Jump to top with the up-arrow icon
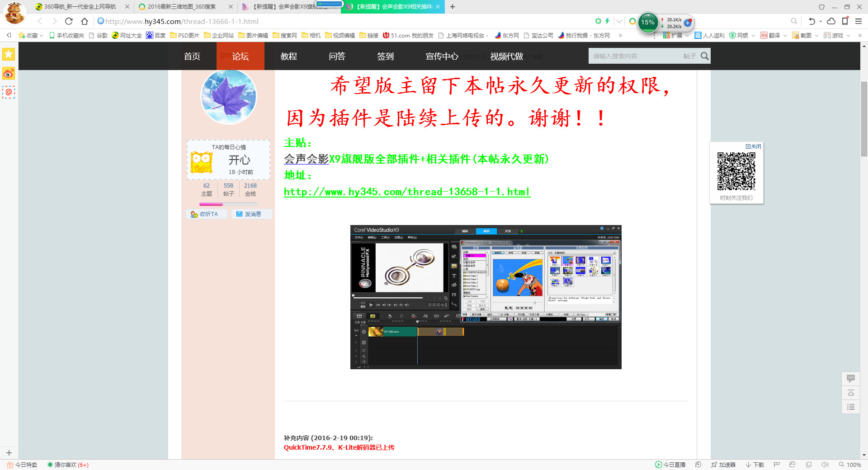This screenshot has width=868, height=470. coord(851,393)
